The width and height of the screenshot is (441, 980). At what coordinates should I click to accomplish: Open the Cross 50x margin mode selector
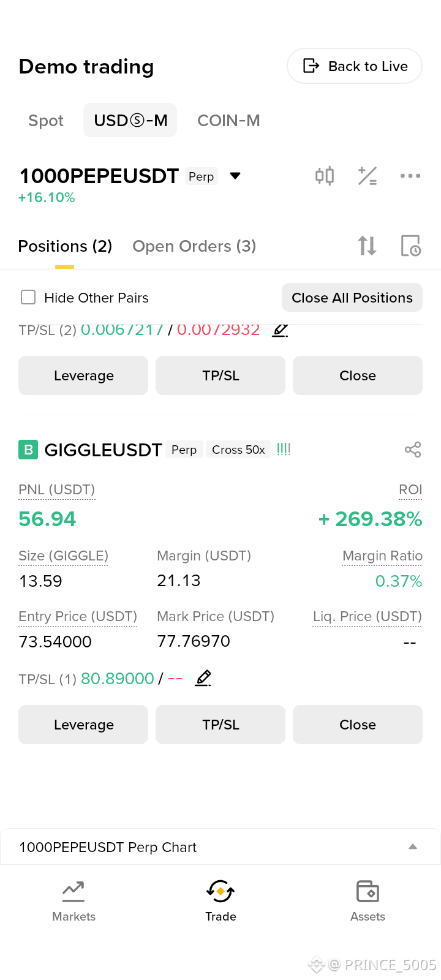point(238,450)
